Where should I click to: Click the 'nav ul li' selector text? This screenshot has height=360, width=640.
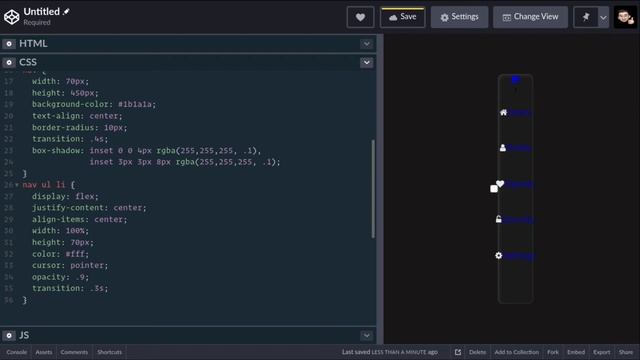(44, 185)
